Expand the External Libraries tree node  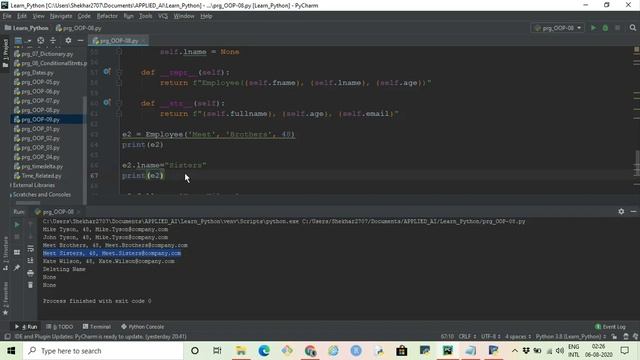(x=11, y=185)
